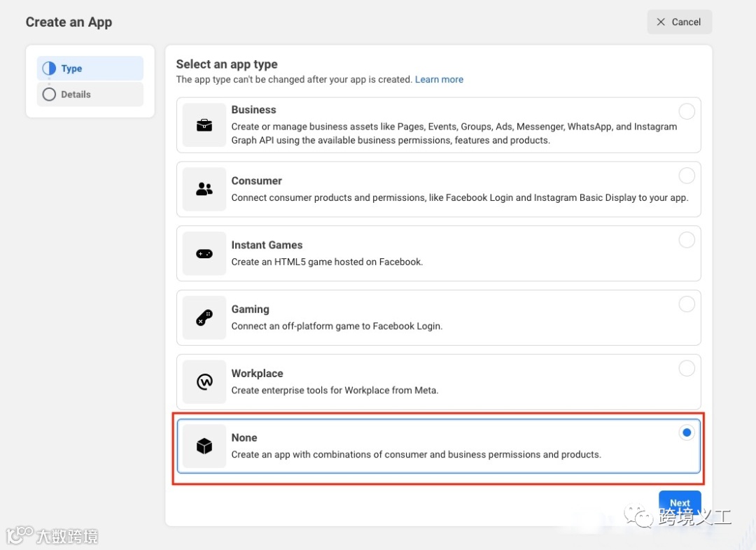Viewport: 756px width, 550px height.
Task: Click the selected None radio button
Action: point(687,432)
